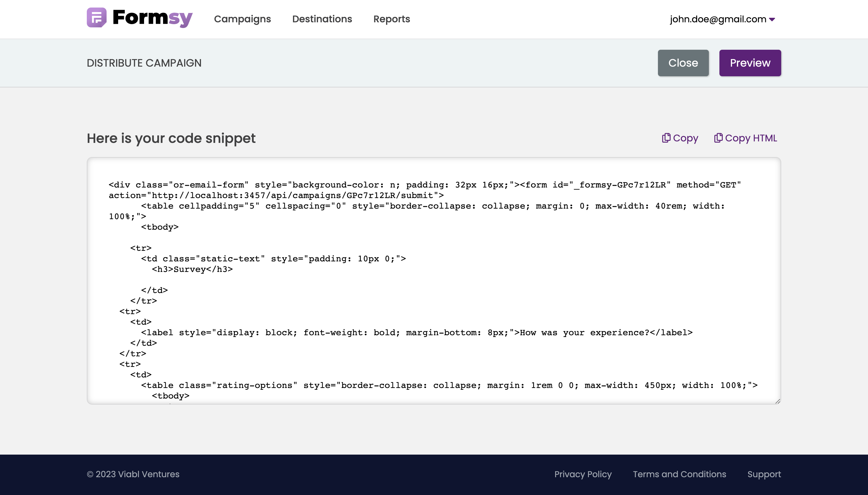
Task: Click the copy clipboard icon next to Copy HTML
Action: pyautogui.click(x=718, y=138)
